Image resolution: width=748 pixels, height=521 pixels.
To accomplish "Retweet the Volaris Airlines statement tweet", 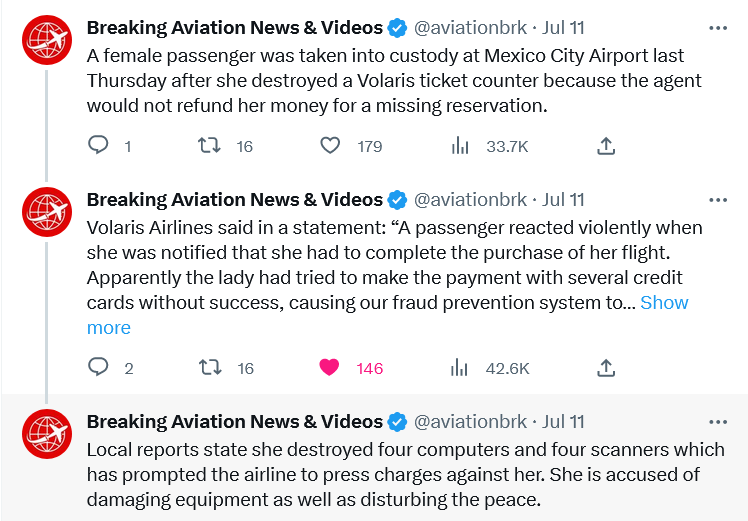I will tap(210, 368).
